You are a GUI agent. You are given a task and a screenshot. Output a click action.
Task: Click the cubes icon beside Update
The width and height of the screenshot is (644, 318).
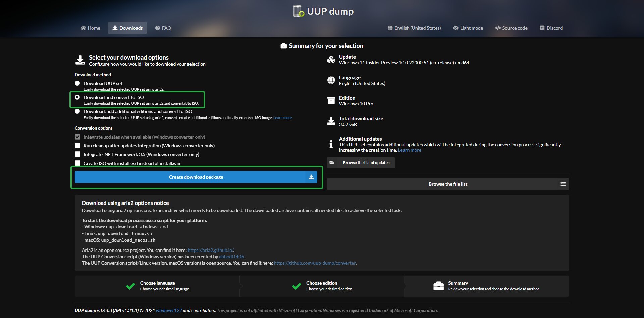point(331,60)
